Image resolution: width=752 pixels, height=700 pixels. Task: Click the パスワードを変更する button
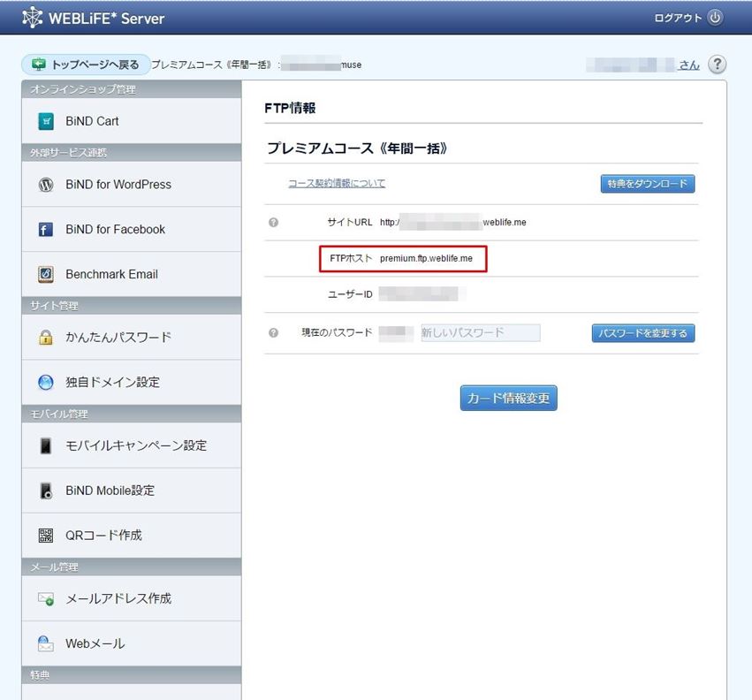[x=643, y=333]
